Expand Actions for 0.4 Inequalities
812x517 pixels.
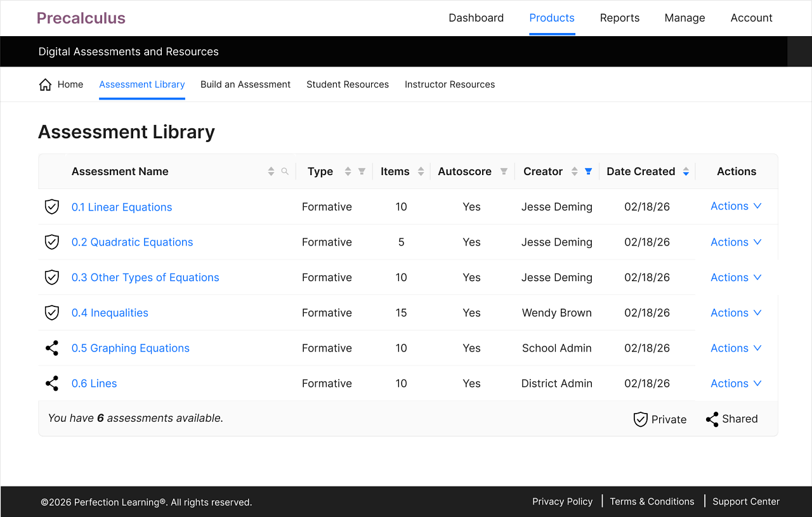736,312
